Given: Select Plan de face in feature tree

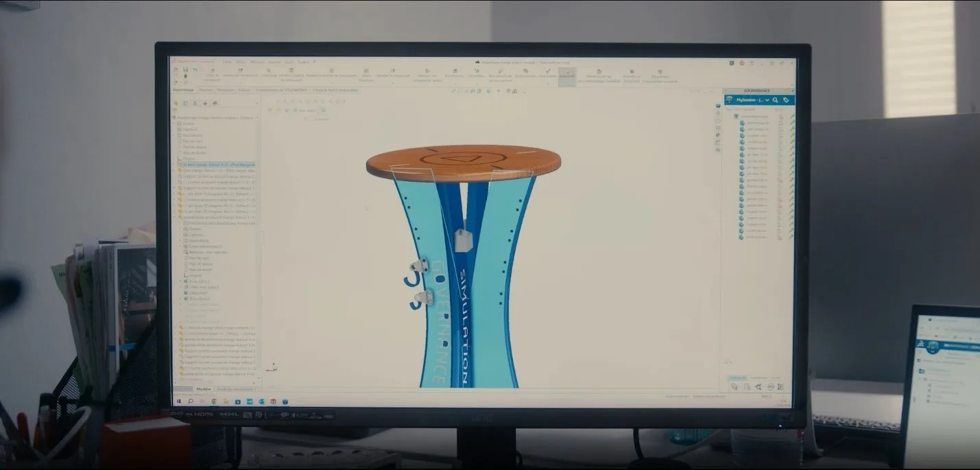Looking at the screenshot, I should click(192, 141).
